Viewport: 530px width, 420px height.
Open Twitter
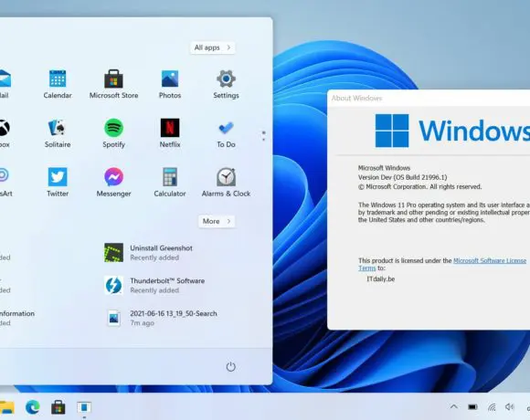[58, 183]
